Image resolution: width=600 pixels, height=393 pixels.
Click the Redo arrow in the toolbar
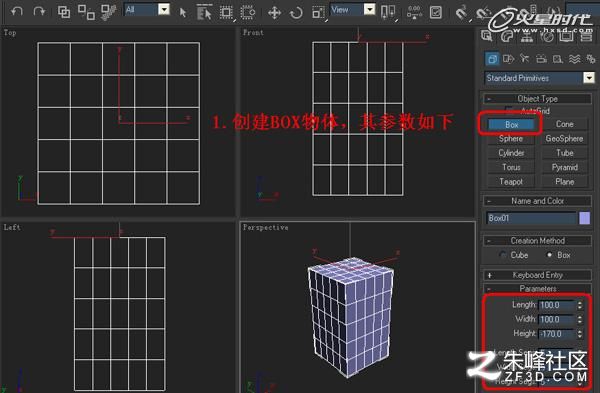click(x=39, y=11)
